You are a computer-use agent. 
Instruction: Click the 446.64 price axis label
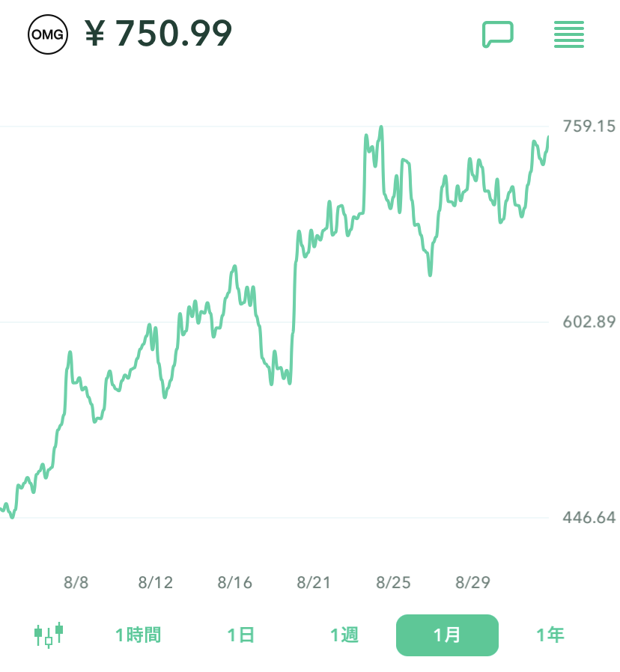coord(589,518)
